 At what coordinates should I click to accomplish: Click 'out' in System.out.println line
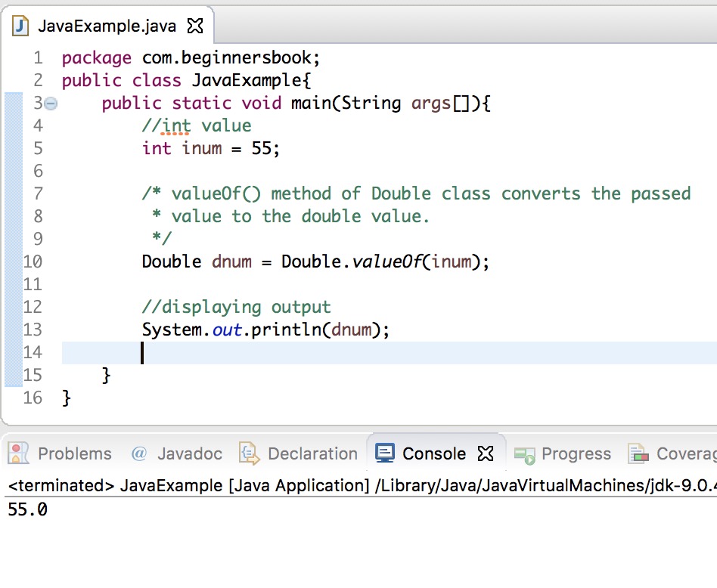tap(227, 330)
